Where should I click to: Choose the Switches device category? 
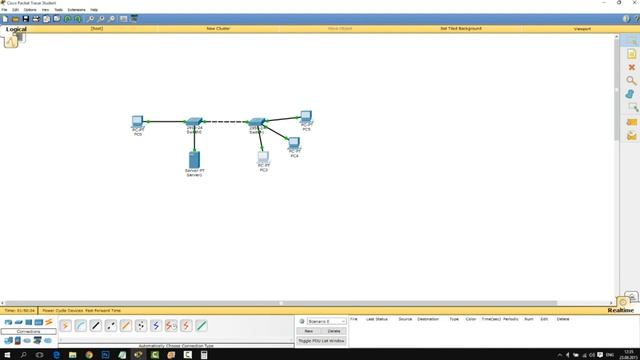pyautogui.click(x=18, y=322)
